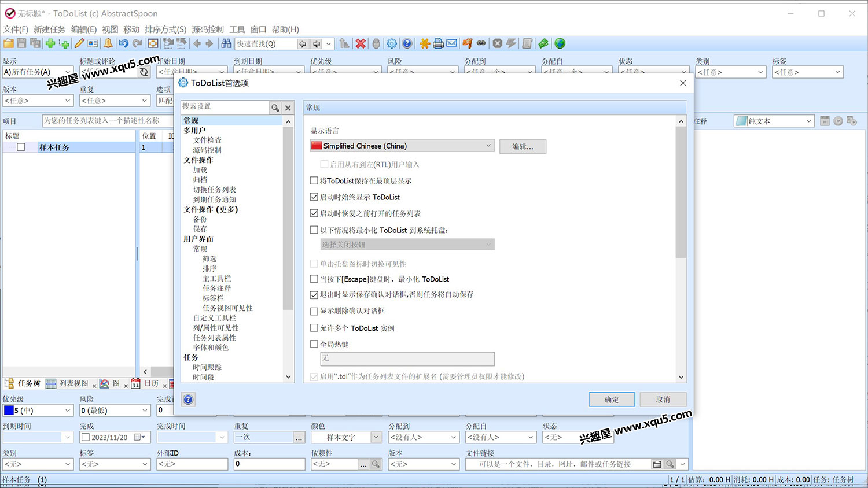
Task: Enable minimize ToDoList to system tray checkbox
Action: [x=314, y=230]
